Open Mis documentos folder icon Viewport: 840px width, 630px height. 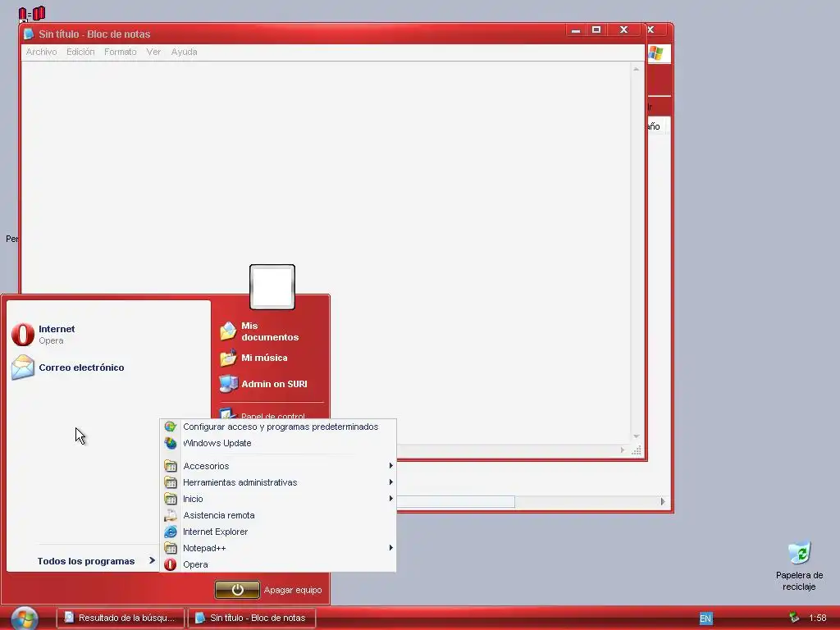pos(228,331)
